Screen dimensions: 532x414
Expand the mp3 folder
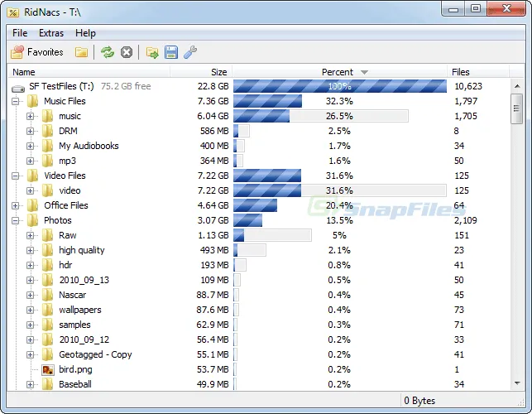(30, 161)
